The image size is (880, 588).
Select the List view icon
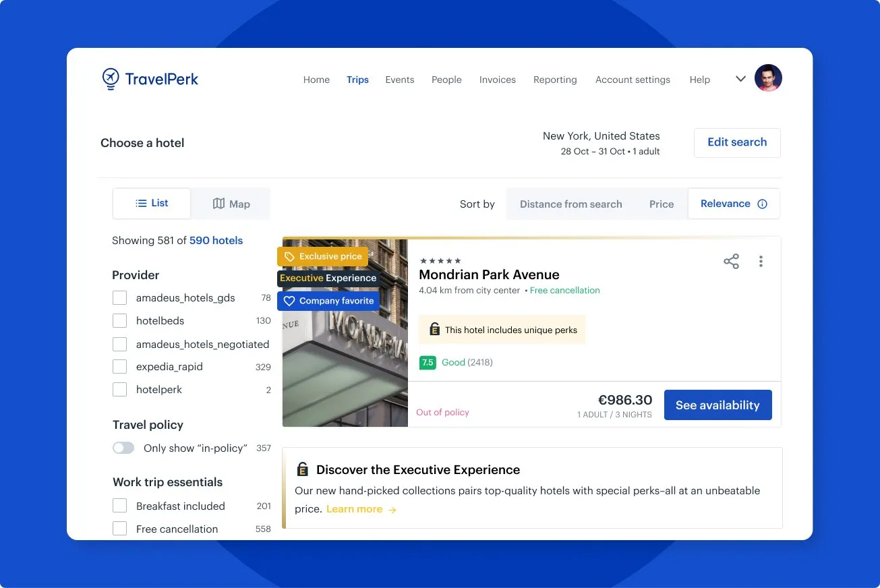click(142, 203)
